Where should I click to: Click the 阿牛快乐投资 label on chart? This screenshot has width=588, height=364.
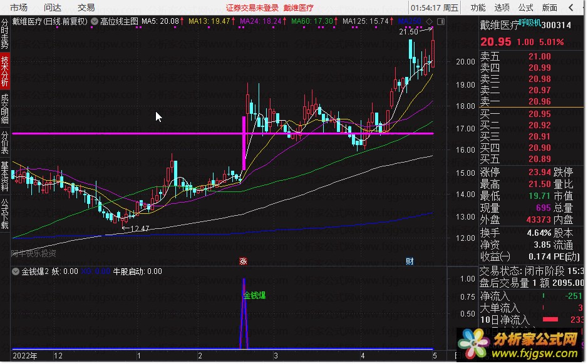33,253
